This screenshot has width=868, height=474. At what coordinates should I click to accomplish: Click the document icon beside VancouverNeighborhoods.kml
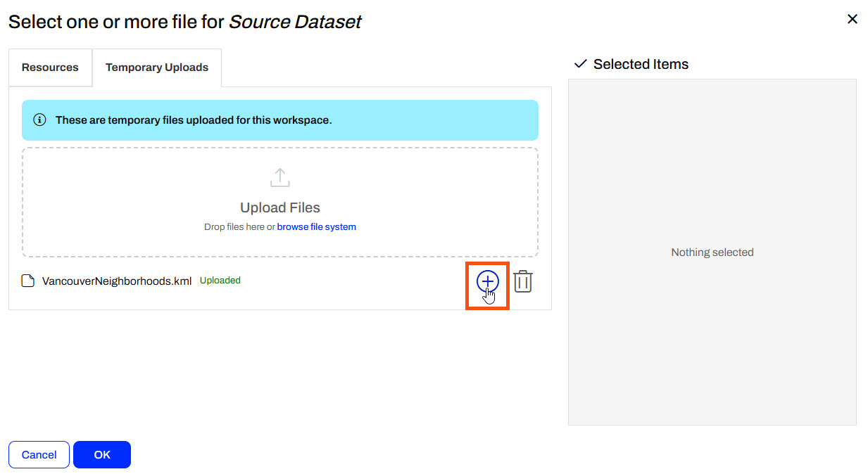[x=28, y=281]
